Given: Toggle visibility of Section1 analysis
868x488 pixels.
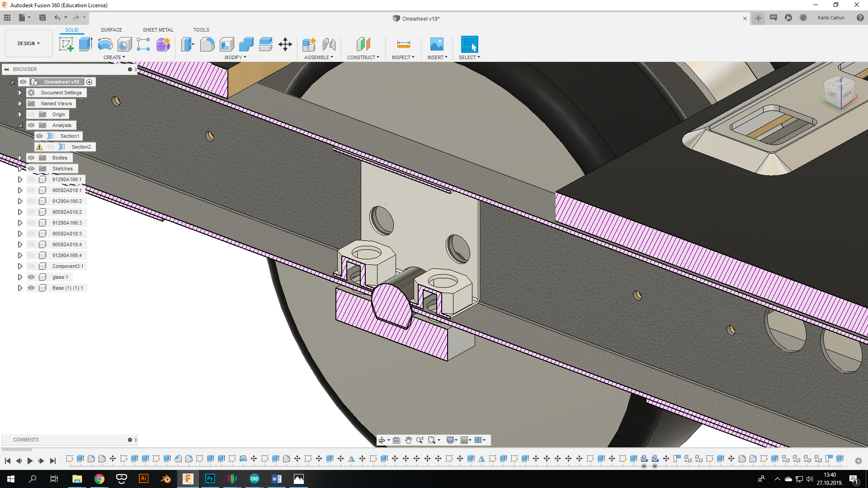Looking at the screenshot, I should click(x=39, y=136).
